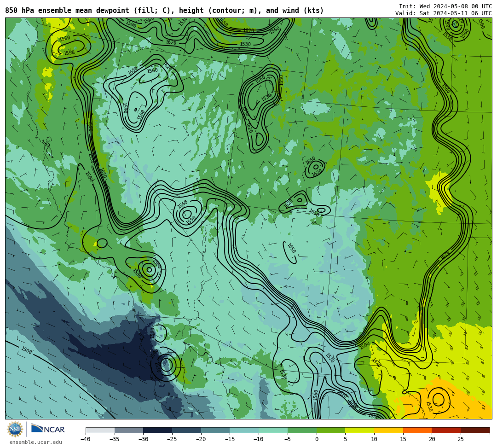Click the -35 to -30 colorbar swatch
Viewport: 497px width, 448px height.
129,430
